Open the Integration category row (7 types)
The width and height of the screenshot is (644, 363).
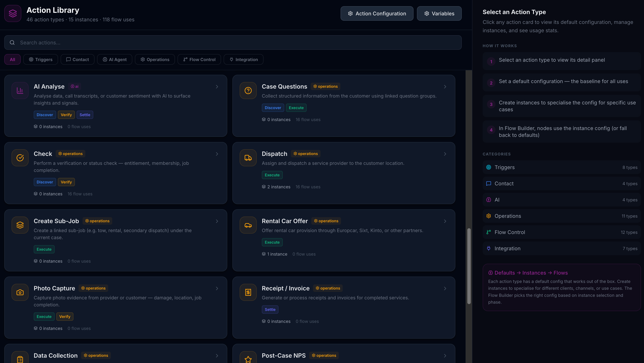click(x=561, y=248)
